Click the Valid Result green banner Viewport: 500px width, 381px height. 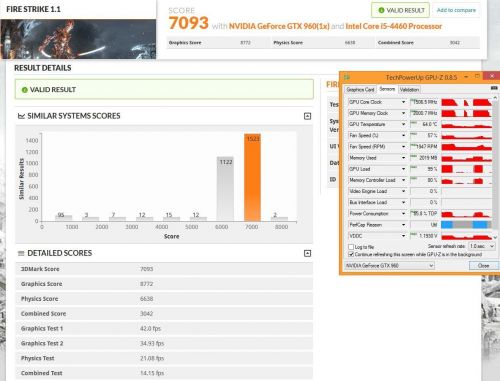coord(164,89)
